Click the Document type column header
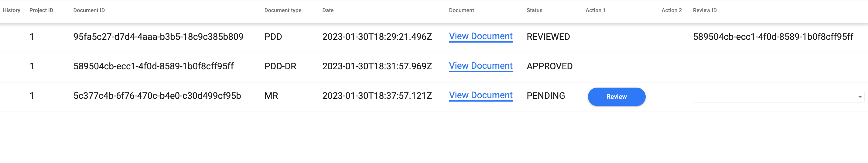 pos(283,10)
